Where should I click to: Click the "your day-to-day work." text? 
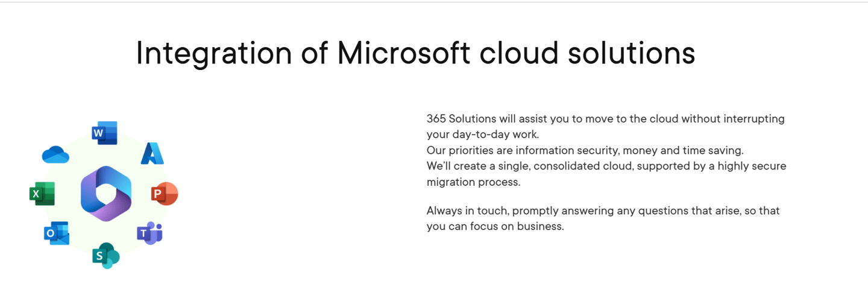point(483,134)
